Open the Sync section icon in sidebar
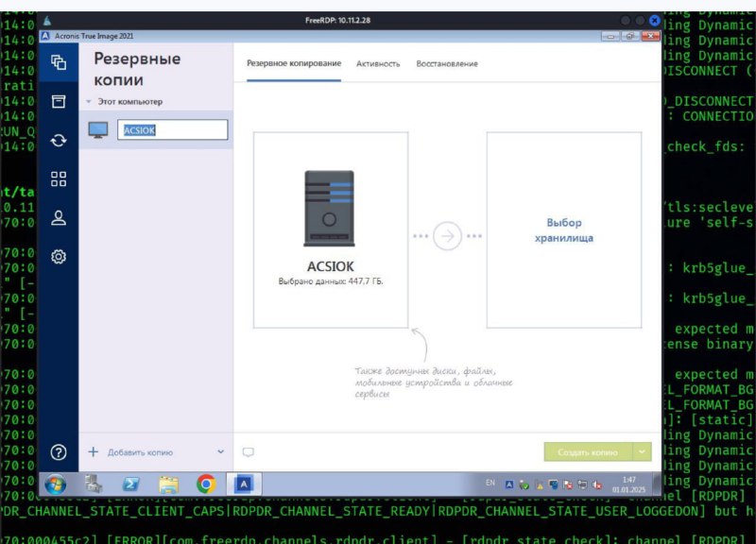756x544 pixels. click(x=59, y=140)
